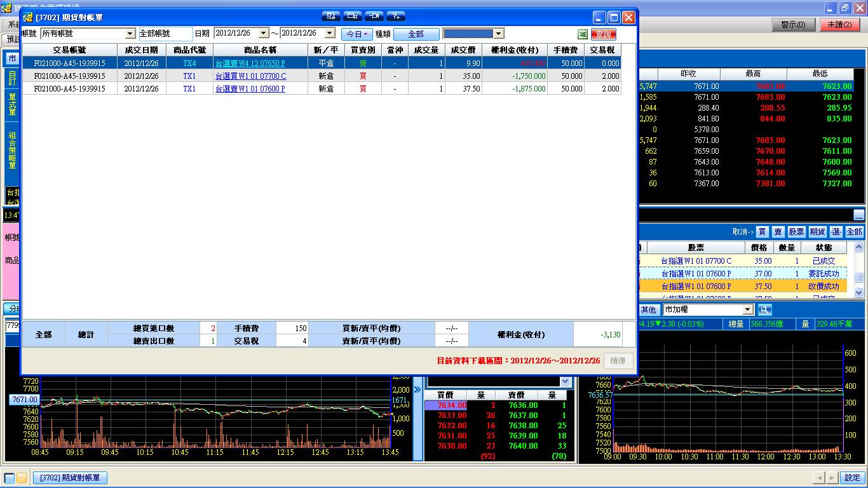This screenshot has height=488, width=868.
Task: Click the bottom bar right scroll arrow
Action: (831, 478)
